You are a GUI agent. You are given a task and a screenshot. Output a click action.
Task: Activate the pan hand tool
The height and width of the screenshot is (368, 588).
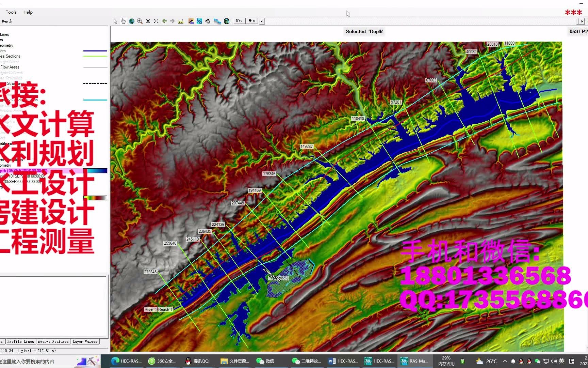point(123,21)
